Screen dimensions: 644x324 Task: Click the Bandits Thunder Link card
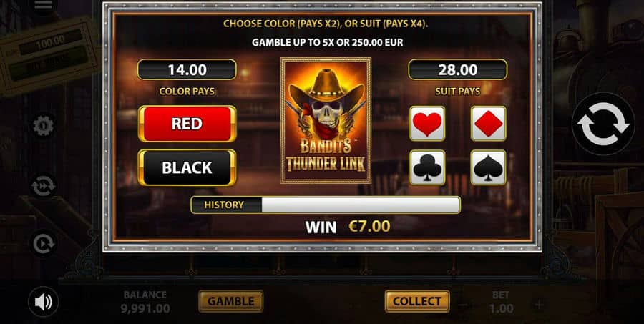click(326, 120)
